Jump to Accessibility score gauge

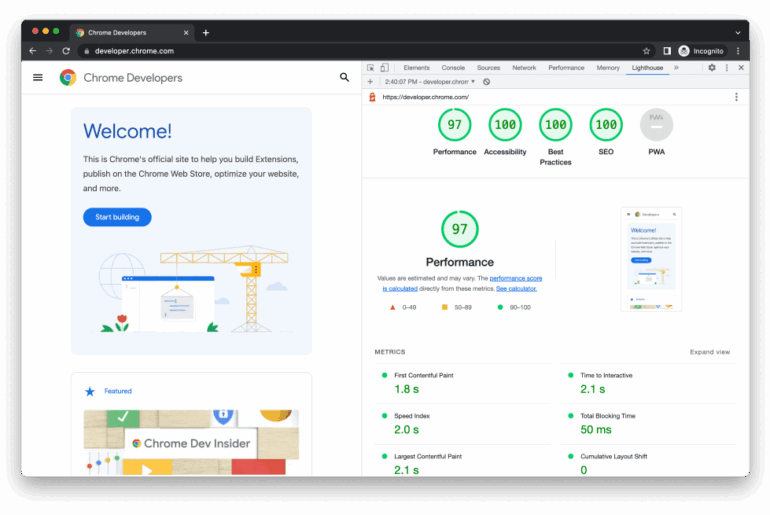click(x=505, y=125)
